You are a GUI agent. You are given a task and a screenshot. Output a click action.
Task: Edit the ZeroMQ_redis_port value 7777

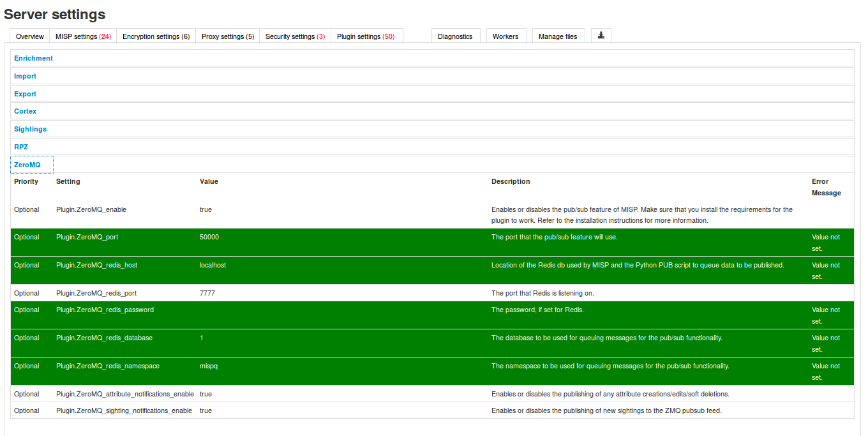coord(209,293)
